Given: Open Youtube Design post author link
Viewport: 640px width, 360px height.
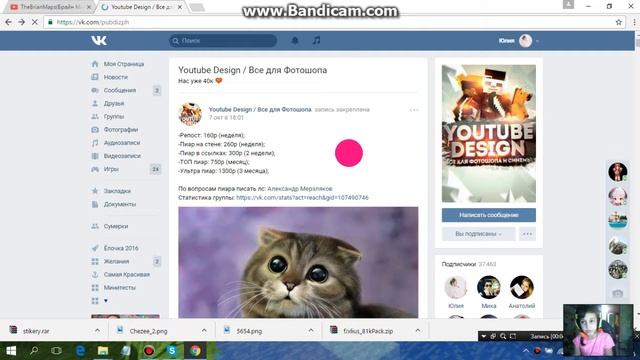Looking at the screenshot, I should click(x=260, y=109).
